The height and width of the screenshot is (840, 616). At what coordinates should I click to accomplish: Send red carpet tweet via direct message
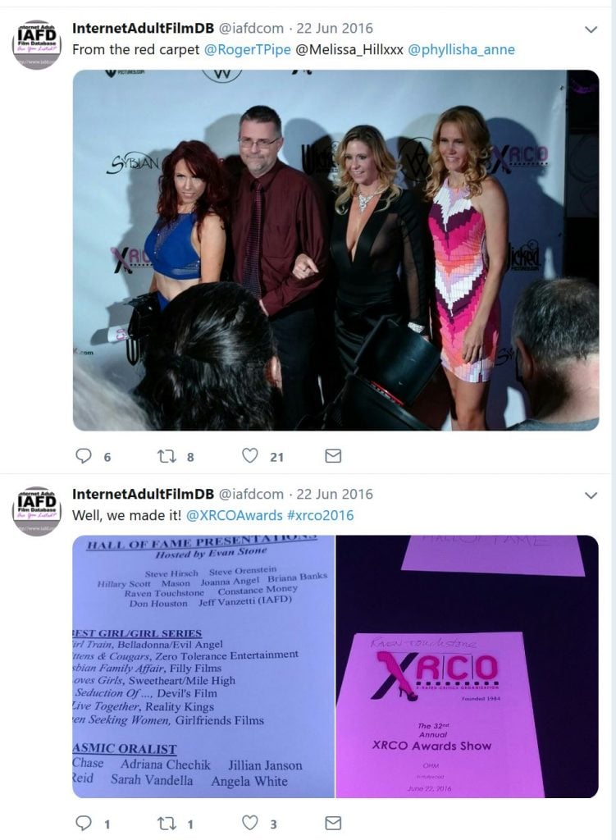click(x=333, y=456)
